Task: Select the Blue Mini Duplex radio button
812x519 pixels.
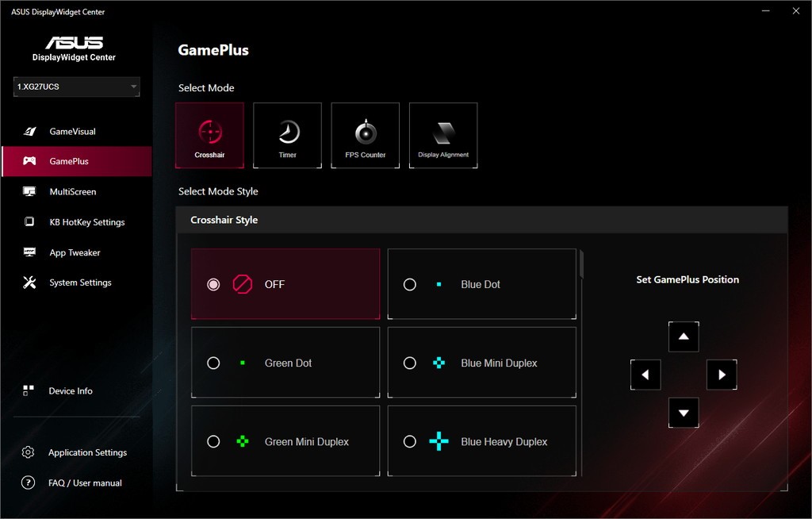Action: (410, 363)
